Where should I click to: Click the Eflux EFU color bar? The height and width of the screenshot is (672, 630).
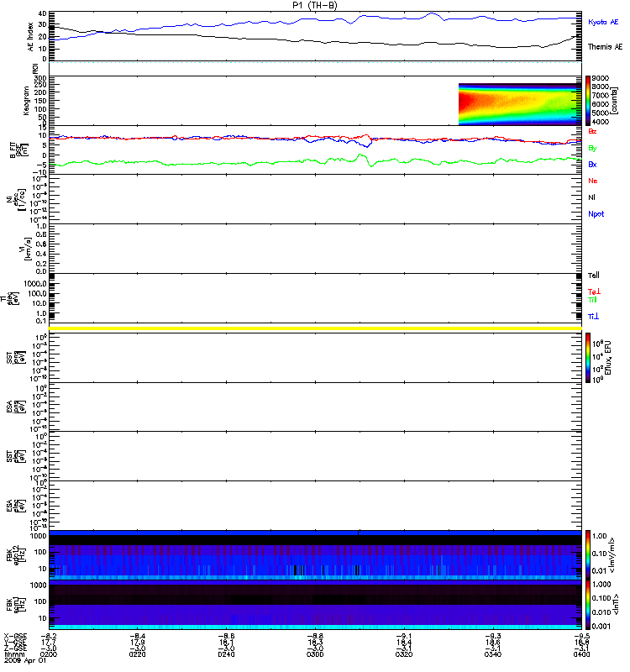point(588,358)
